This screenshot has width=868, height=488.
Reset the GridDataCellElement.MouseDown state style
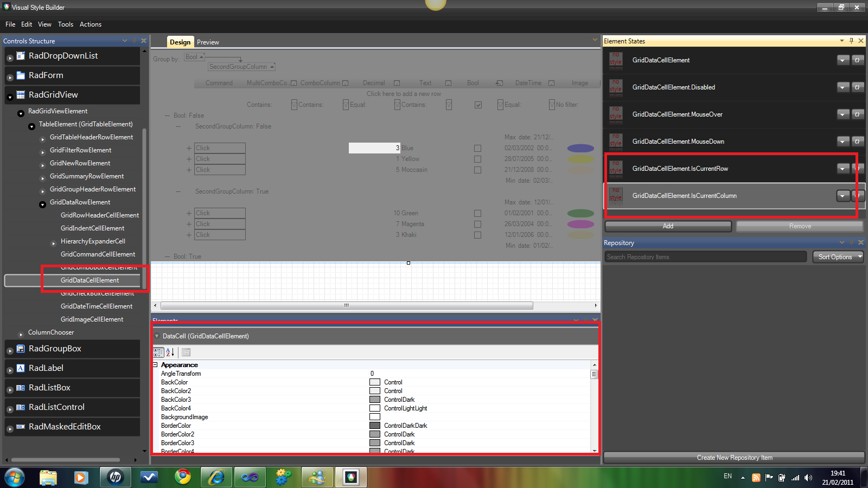click(x=857, y=142)
